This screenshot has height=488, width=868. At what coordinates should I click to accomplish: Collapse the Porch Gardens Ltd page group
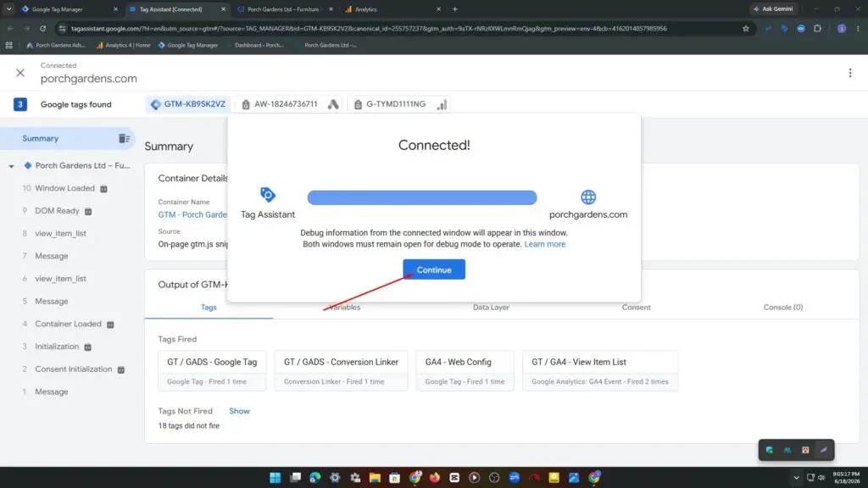click(11, 166)
